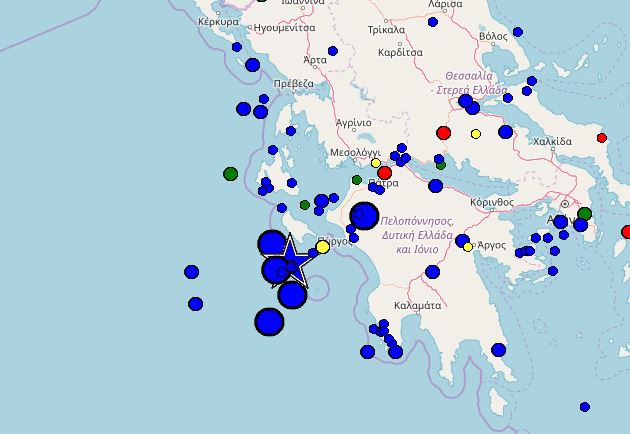630x434 pixels.
Task: Click the red marker at the right map edge
Action: 627,232
